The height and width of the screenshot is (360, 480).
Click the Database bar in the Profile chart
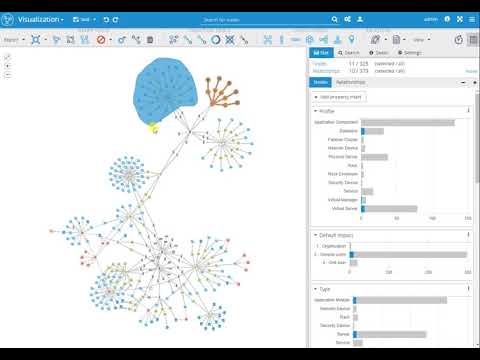(372, 131)
